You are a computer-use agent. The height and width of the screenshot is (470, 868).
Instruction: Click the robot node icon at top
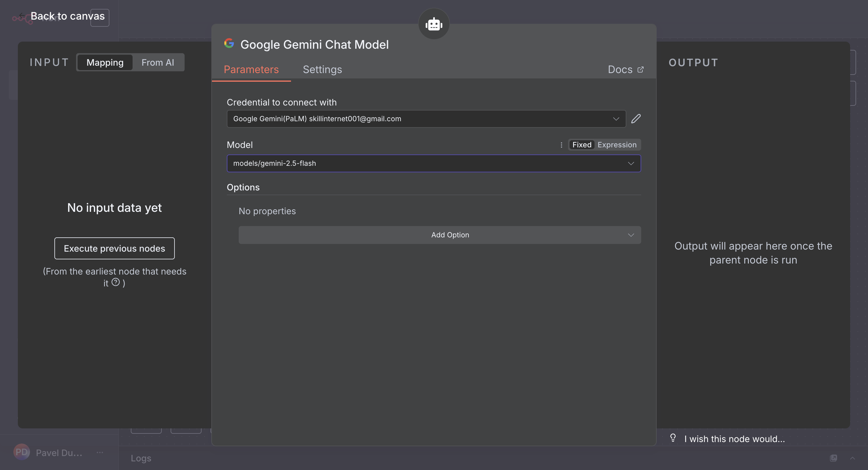coord(434,24)
